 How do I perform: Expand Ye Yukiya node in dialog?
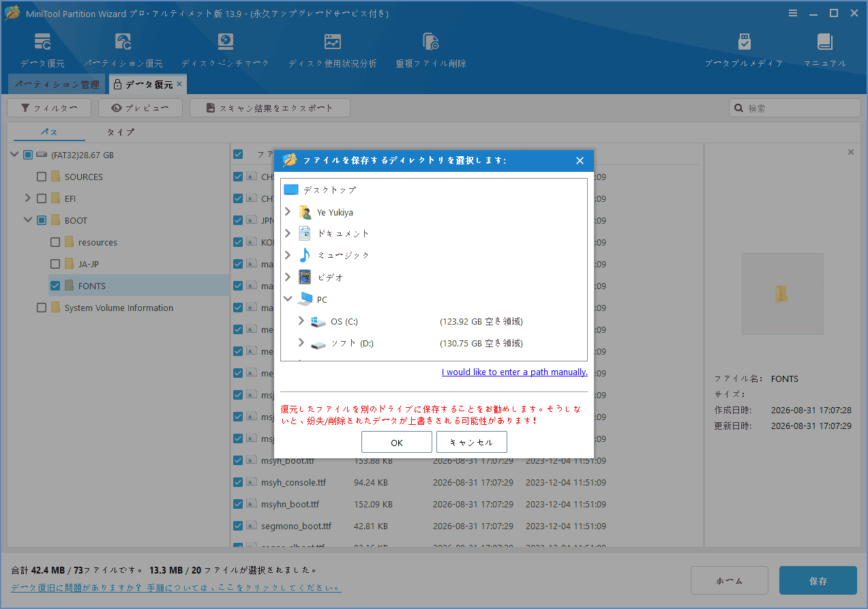(x=288, y=212)
